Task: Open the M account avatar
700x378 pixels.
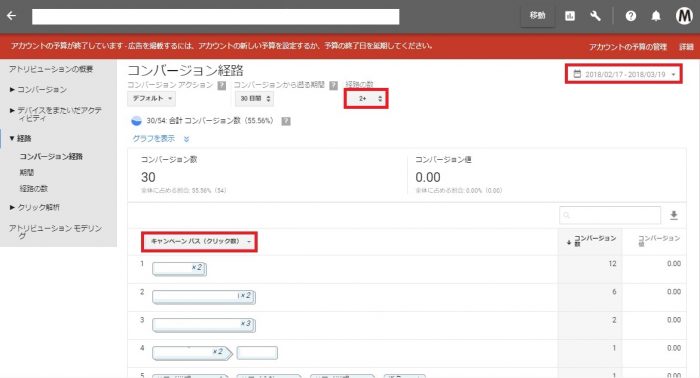Action: [684, 16]
